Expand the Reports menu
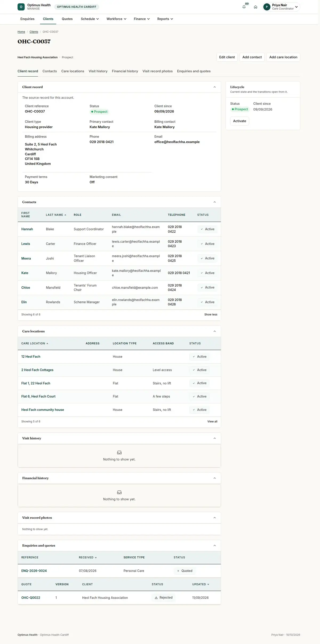Screen dimensions: 320x644 tap(165, 19)
